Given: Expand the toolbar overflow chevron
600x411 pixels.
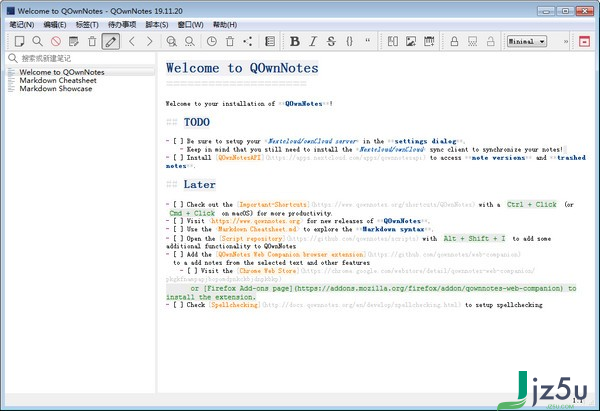Looking at the screenshot, I should pos(566,41).
